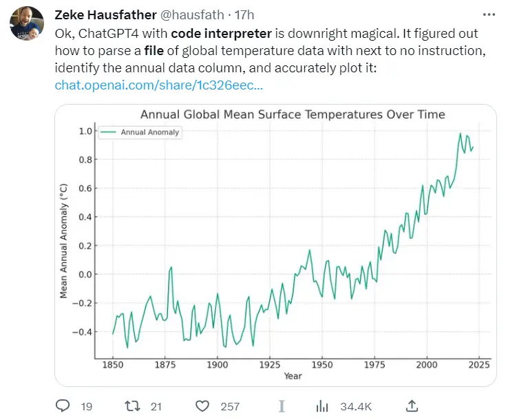Click the bold word "file" in the tweet
Viewport: 506px width, 420px height.
point(154,51)
